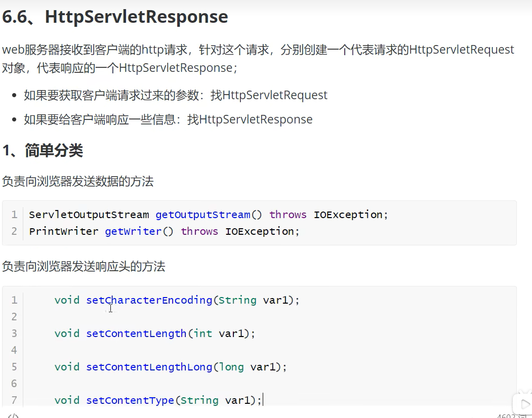Click the HttpServletRequest bullet point
The image size is (532, 418).
175,95
